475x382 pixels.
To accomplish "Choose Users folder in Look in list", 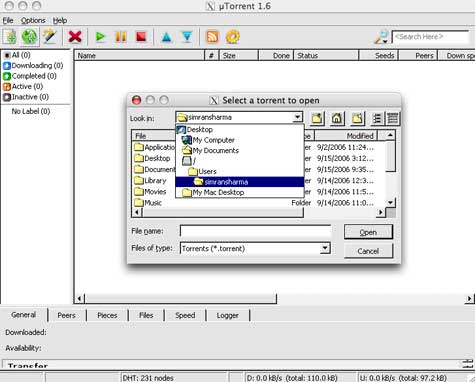I will point(240,172).
